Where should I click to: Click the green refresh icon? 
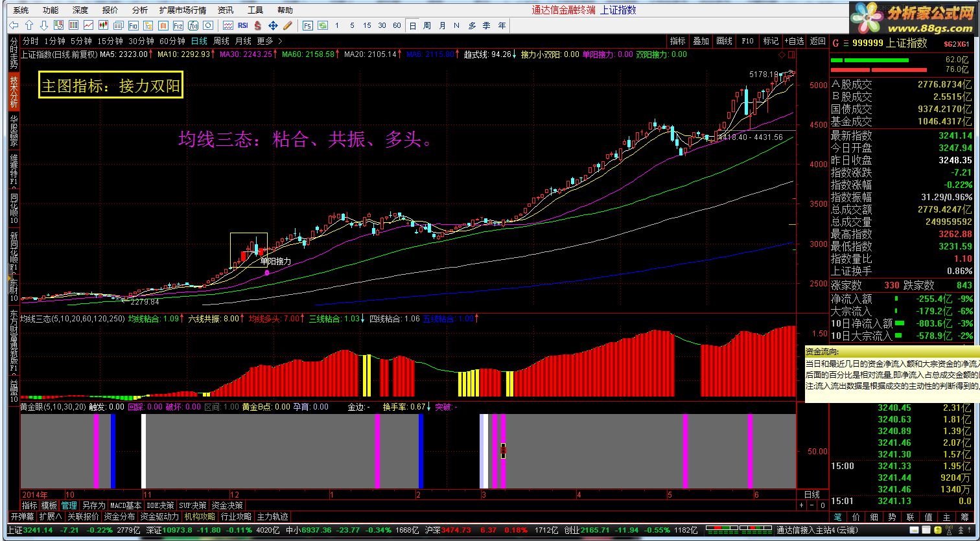pos(322,25)
